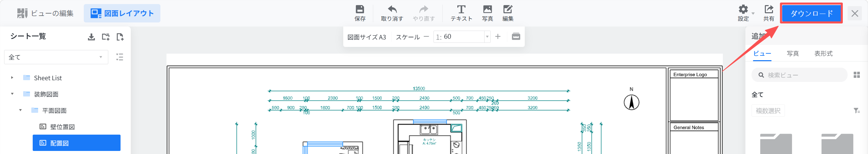Click the ruler icon beside scale
The image size is (868, 154).
[x=516, y=36]
